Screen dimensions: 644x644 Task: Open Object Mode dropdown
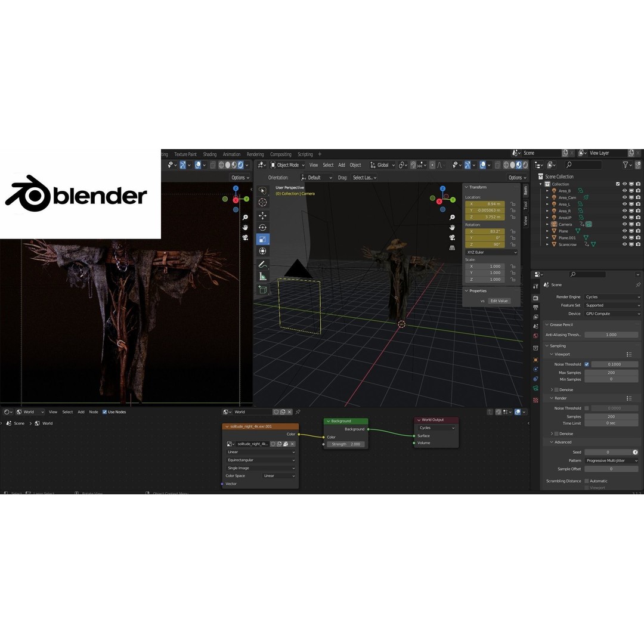tap(287, 165)
